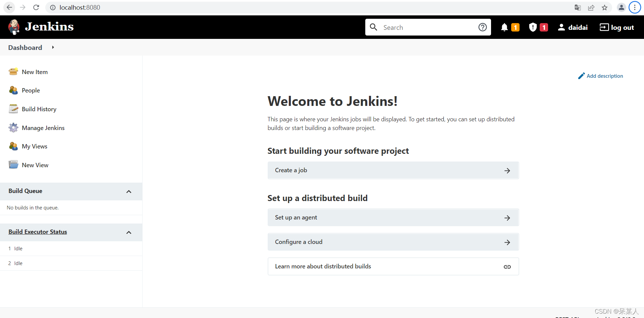Click executor 1 Idle row

(x=71, y=249)
